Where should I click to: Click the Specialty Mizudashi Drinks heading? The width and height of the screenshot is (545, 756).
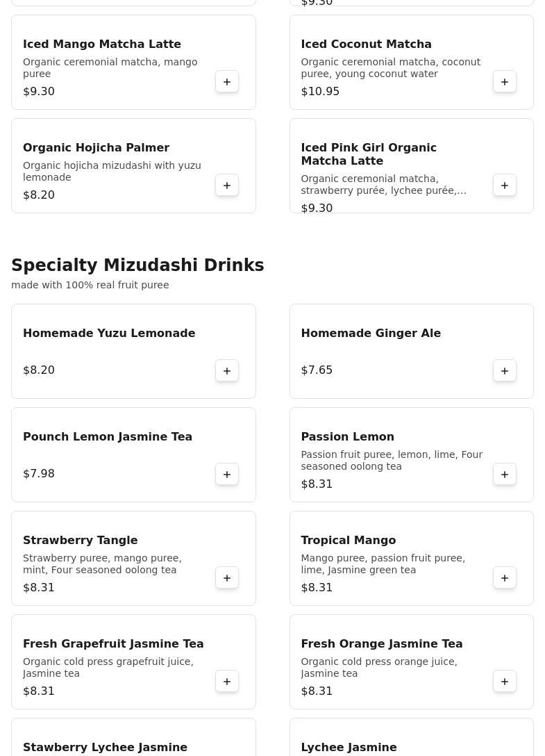coord(137,265)
